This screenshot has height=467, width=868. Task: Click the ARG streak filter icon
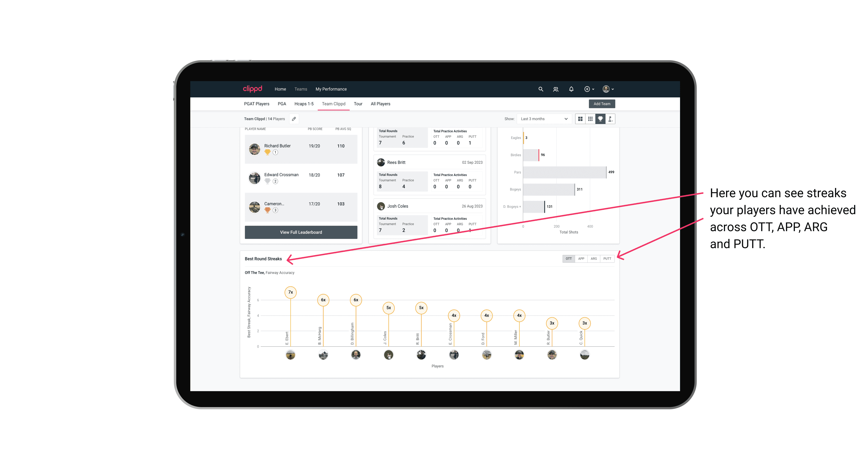click(594, 259)
